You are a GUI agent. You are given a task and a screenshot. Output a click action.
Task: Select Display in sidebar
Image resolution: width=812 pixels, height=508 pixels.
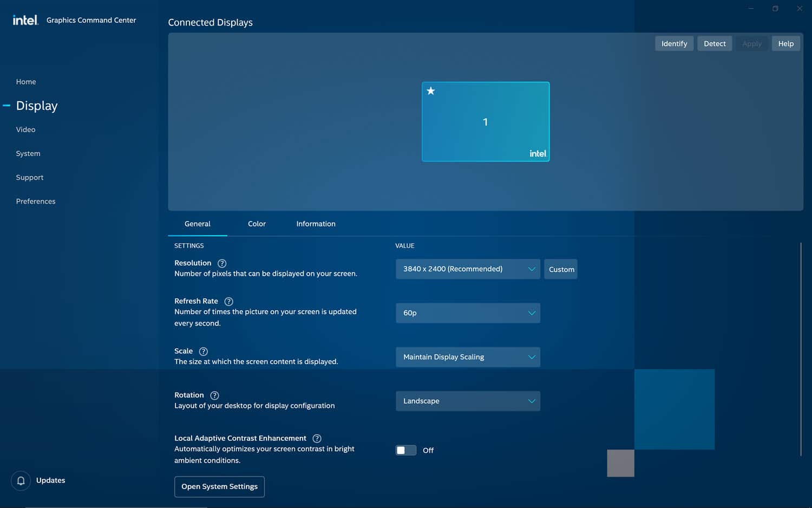point(37,106)
